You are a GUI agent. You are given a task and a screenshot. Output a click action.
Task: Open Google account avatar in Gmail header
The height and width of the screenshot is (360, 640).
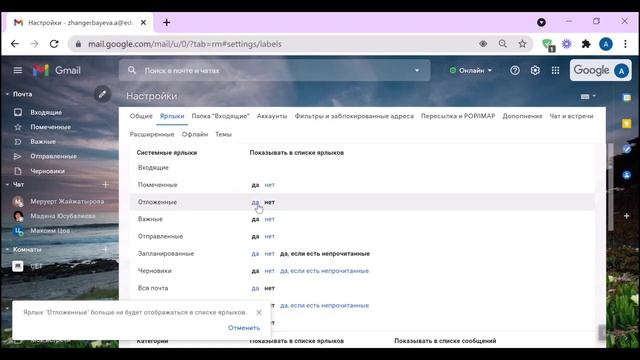[x=621, y=71]
